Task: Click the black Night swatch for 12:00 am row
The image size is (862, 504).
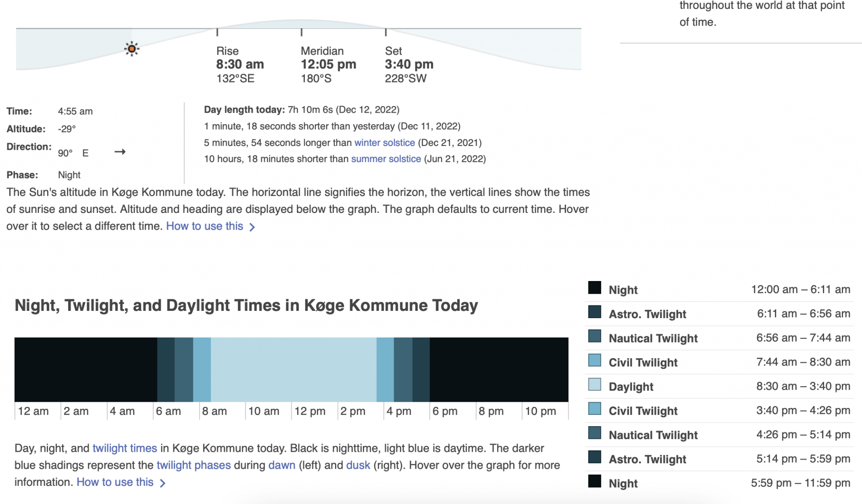Action: 594,288
